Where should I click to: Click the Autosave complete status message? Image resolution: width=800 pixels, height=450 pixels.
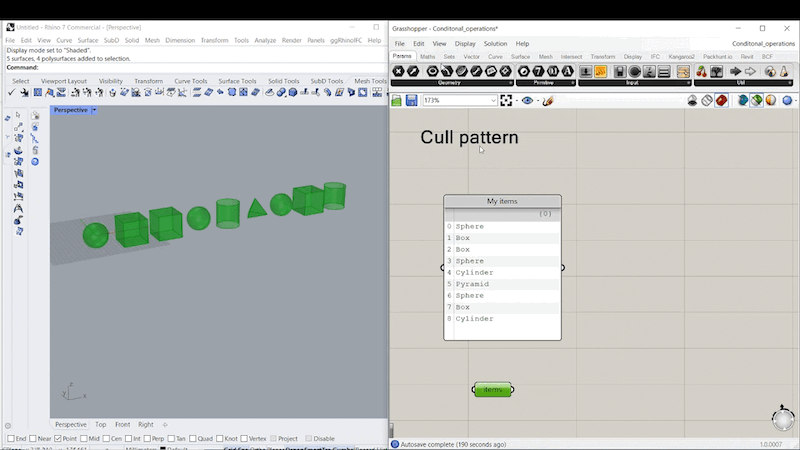pos(454,444)
